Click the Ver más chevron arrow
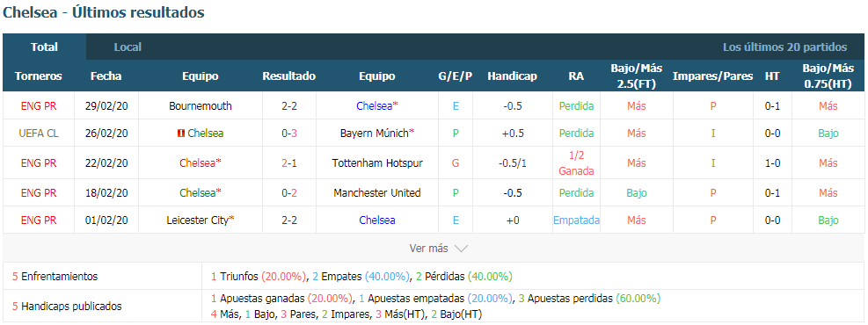 coord(461,249)
